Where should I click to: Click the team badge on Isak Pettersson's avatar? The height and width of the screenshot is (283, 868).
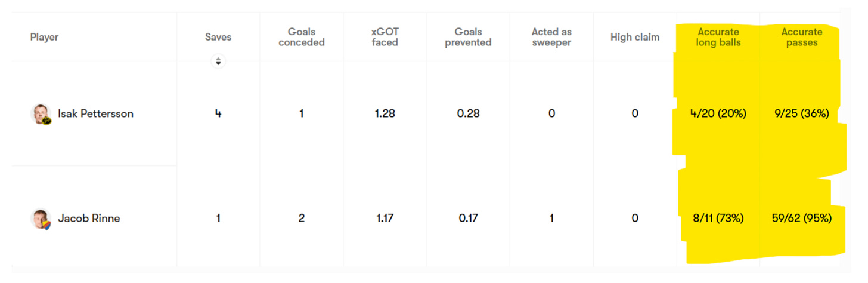click(48, 120)
